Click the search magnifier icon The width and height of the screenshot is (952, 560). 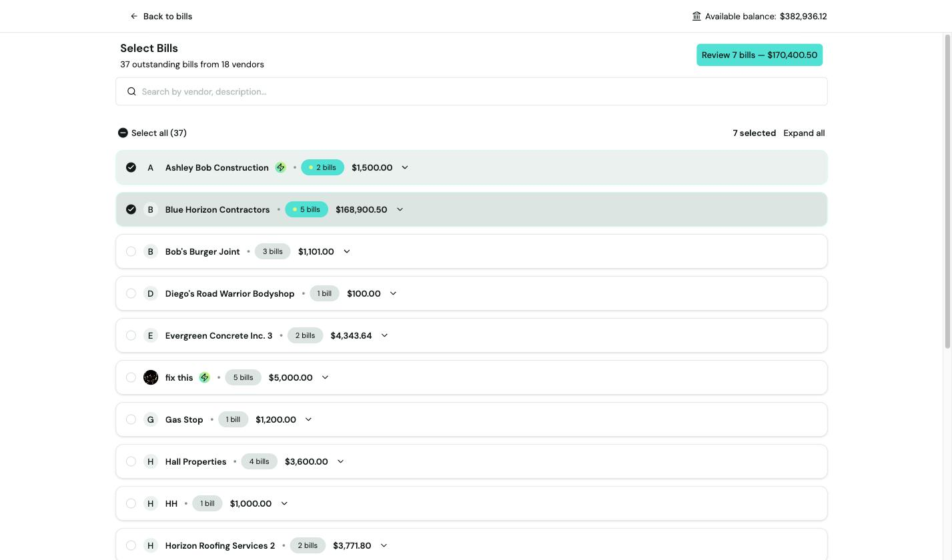(131, 91)
